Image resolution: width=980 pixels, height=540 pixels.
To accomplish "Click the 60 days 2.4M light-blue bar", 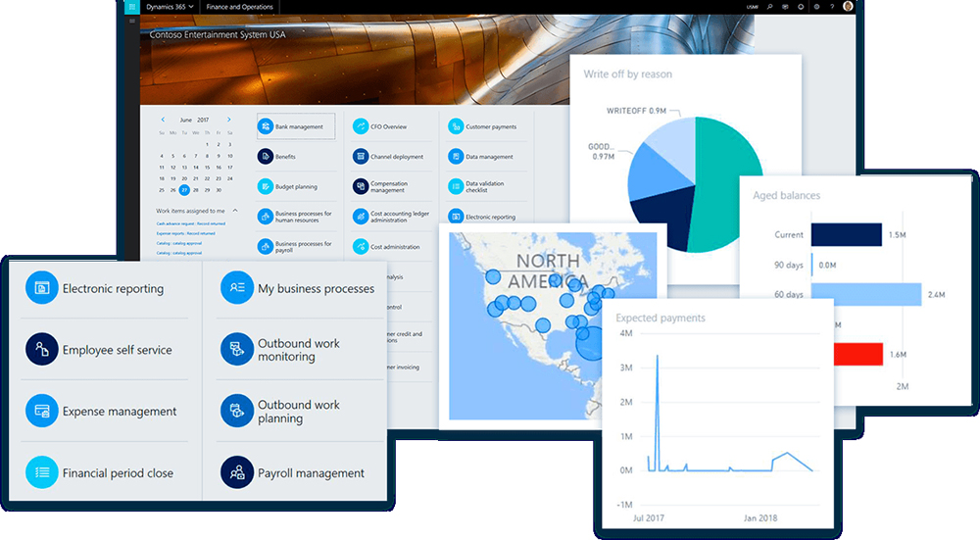I will pyautogui.click(x=866, y=294).
